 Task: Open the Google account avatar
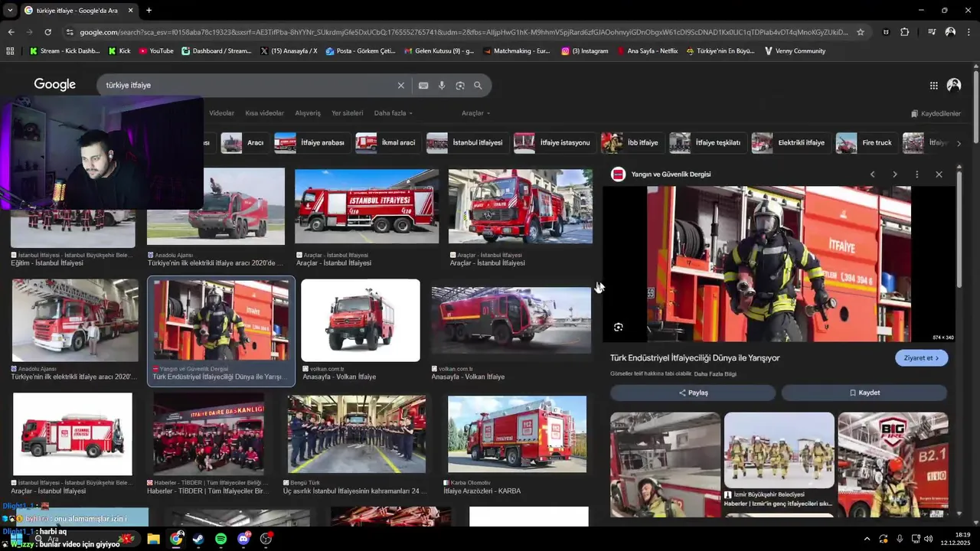[x=954, y=85]
